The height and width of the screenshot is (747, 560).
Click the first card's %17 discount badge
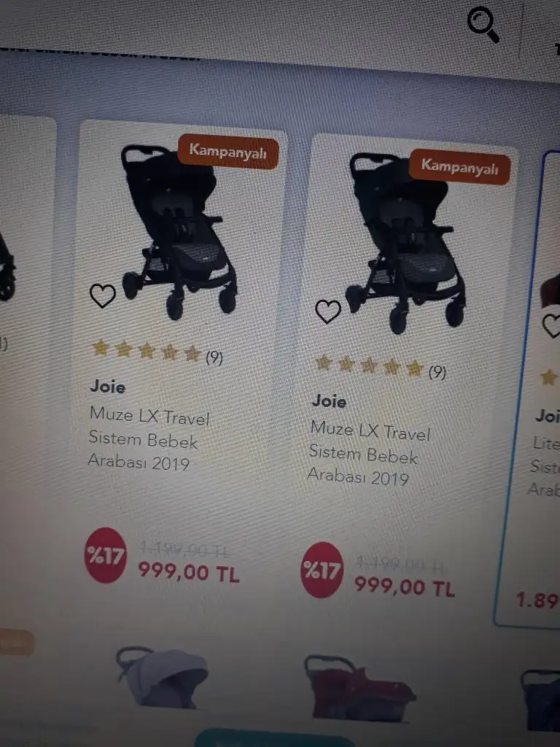[105, 555]
